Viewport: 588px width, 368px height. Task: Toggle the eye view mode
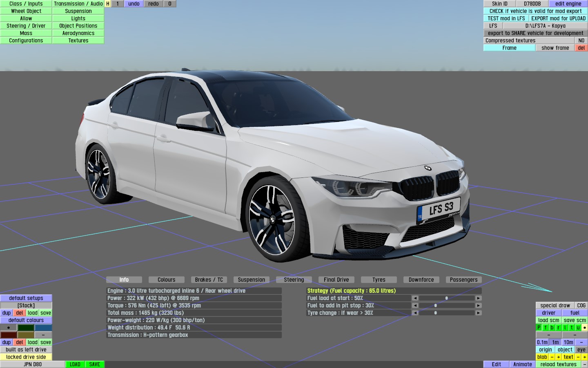[581, 350]
